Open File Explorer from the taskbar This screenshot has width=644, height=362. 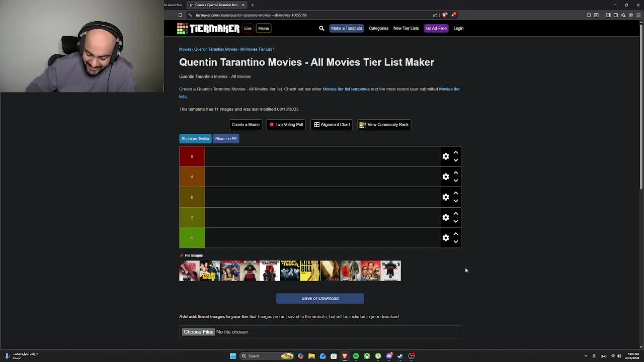pos(311,356)
